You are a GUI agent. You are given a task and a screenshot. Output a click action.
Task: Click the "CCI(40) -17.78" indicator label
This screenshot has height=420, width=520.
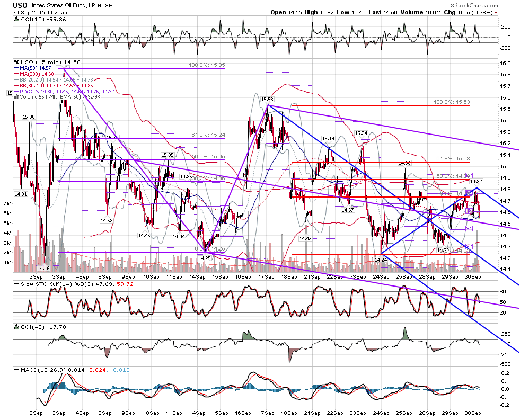(43, 327)
